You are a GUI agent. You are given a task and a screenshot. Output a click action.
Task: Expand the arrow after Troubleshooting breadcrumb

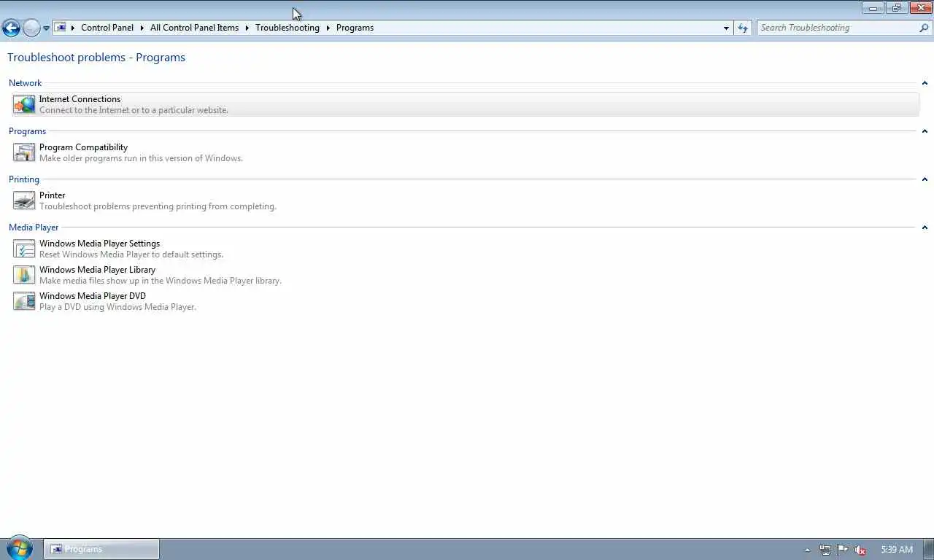pyautogui.click(x=328, y=28)
